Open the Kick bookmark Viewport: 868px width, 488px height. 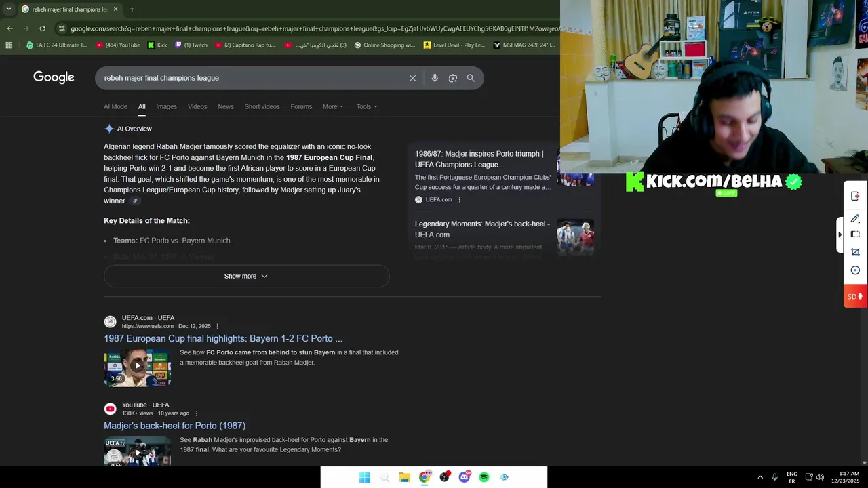(157, 45)
